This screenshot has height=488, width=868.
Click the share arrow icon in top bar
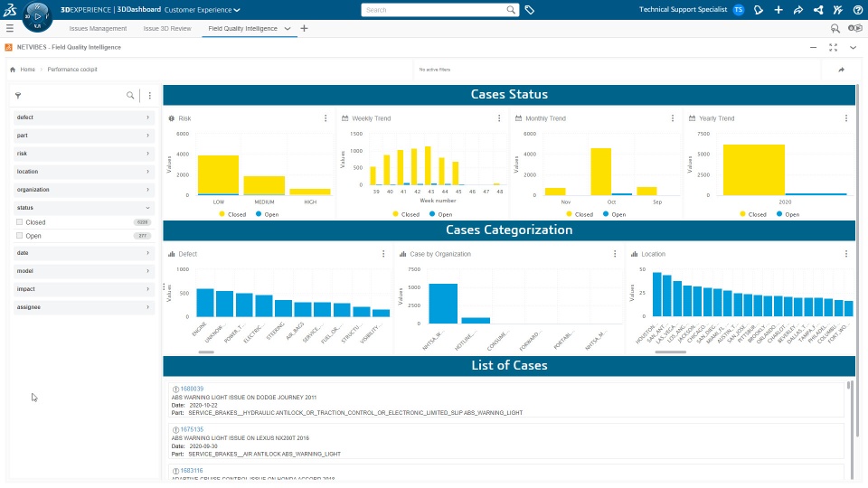[x=798, y=9]
